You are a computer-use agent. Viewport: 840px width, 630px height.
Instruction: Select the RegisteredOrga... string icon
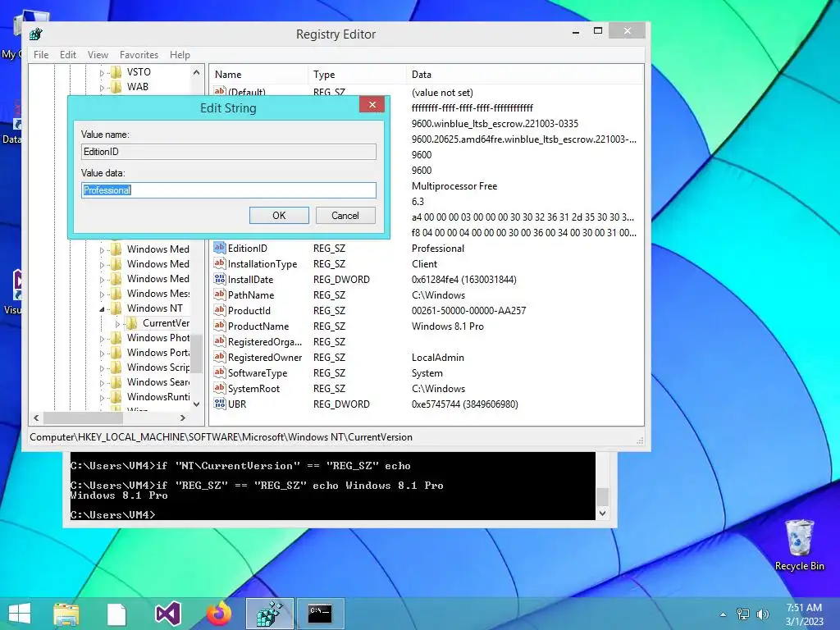pos(220,341)
